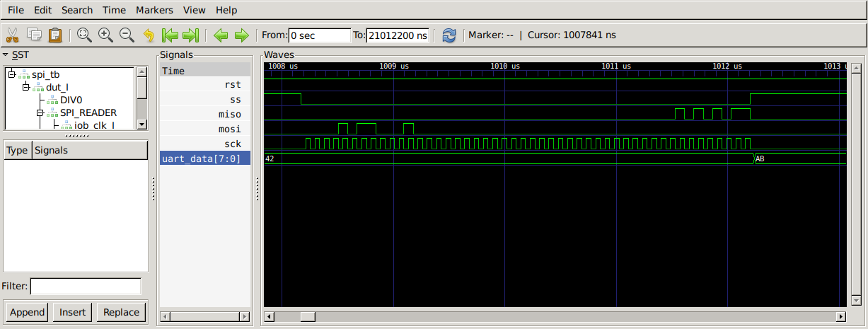Undo the last zoom with the yellow arrow

coord(149,35)
